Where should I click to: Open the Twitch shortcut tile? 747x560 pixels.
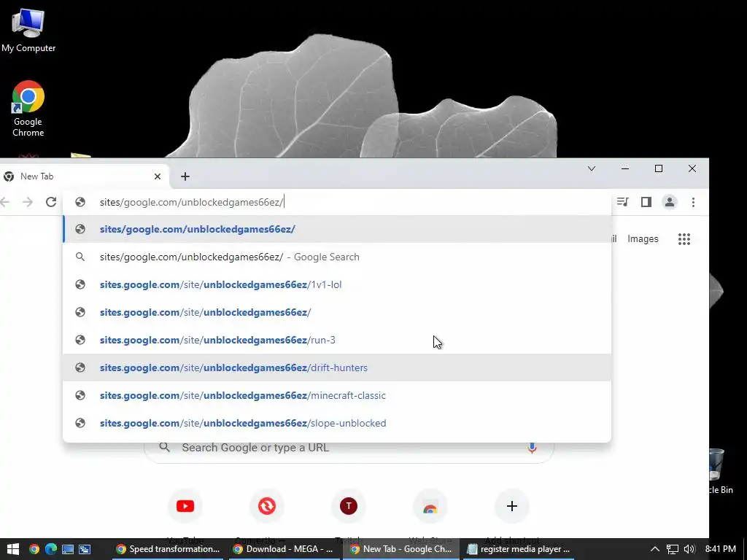coord(349,506)
